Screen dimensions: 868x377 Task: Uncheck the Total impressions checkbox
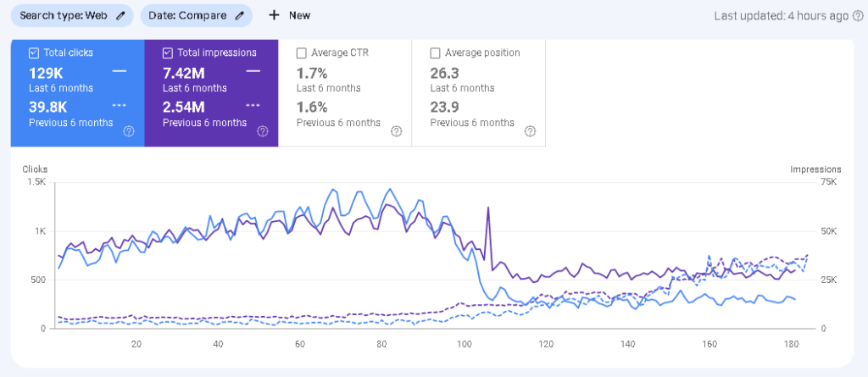[168, 53]
